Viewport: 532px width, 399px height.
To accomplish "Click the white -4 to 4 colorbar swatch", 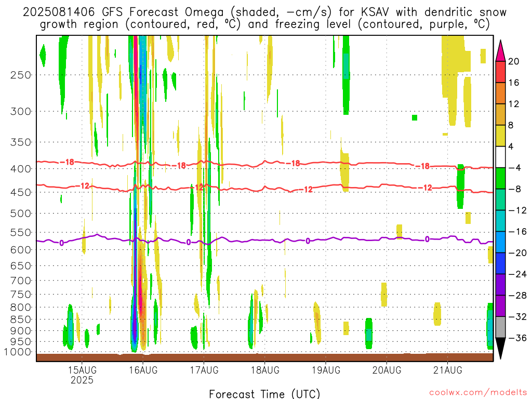I will 500,157.
